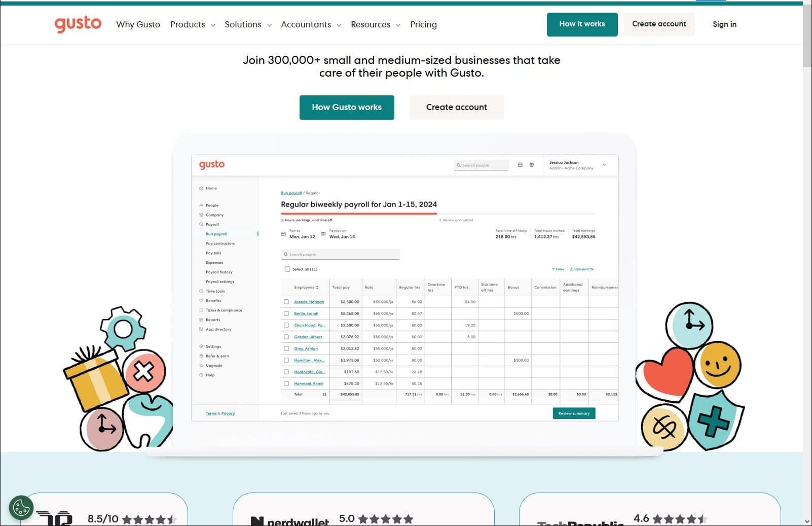Check the box for Arendt, Hannah
The height and width of the screenshot is (526, 812).
pos(286,302)
